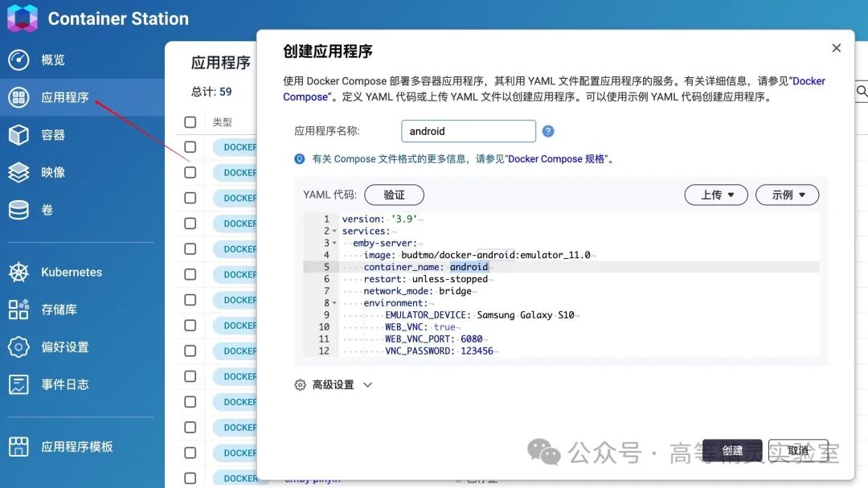Image resolution: width=868 pixels, height=488 pixels.
Task: Go to 卷 menu item
Action: 47,210
